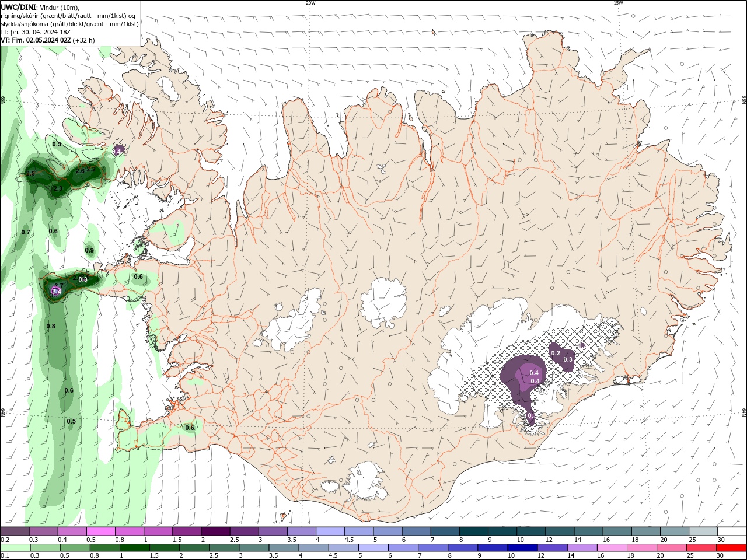Screen dimensions: 747x560
Task: Pick the pale grey swatch at 25 in snow legend
Action: pos(703,531)
